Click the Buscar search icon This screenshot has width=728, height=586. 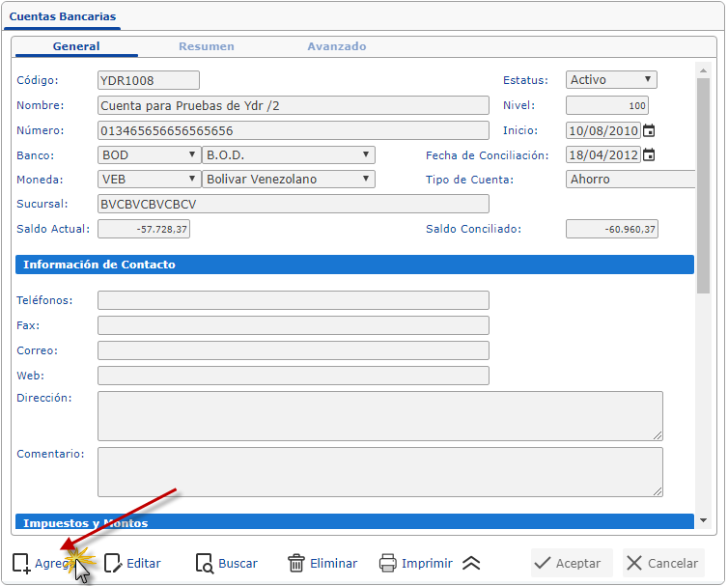204,563
